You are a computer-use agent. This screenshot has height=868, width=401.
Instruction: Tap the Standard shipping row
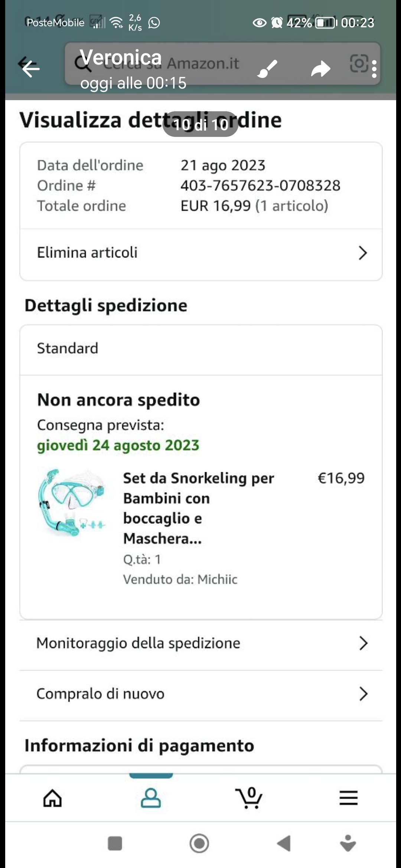point(200,349)
